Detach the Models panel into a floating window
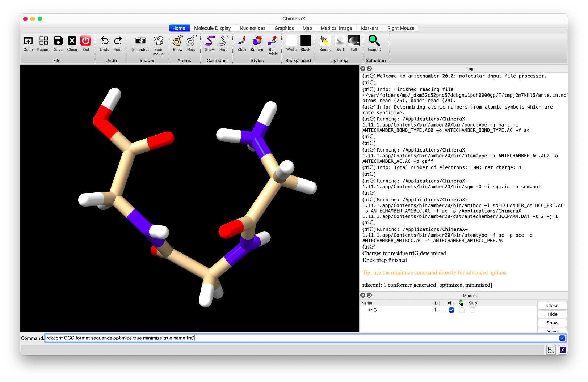 (369, 295)
